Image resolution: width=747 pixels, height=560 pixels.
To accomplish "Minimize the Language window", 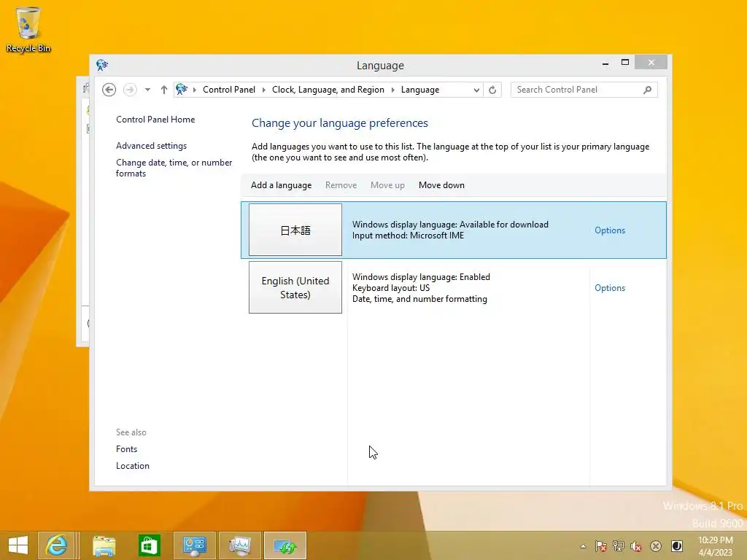I will pyautogui.click(x=605, y=63).
